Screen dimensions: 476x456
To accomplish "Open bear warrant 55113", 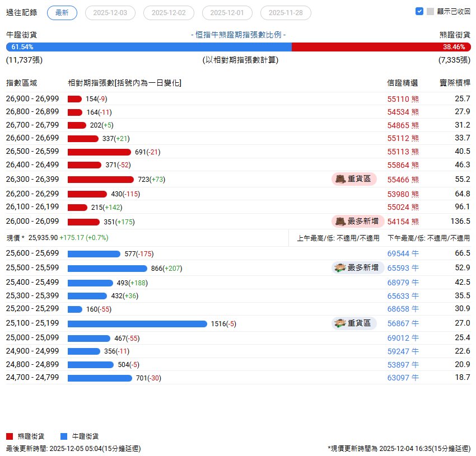I will pyautogui.click(x=403, y=152).
